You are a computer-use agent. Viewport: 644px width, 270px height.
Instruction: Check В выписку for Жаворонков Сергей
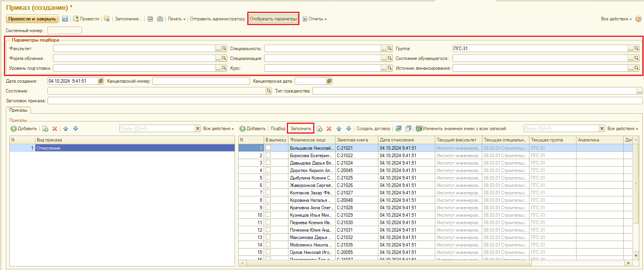point(268,185)
